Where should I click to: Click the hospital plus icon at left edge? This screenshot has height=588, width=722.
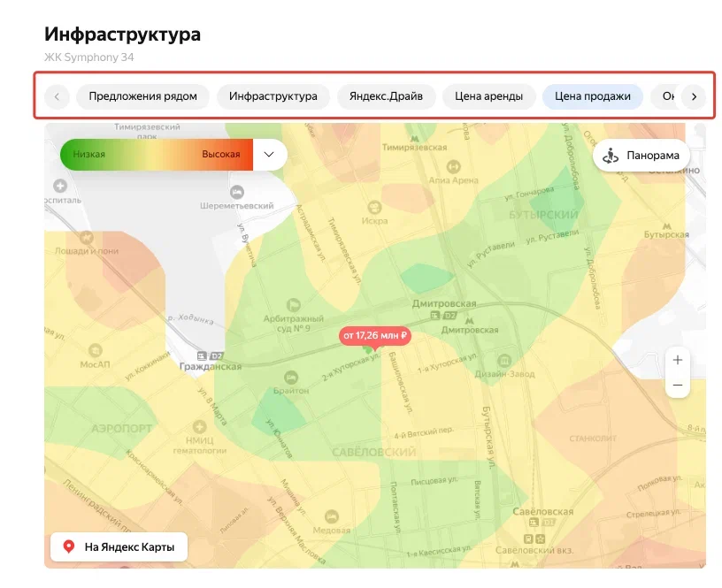click(x=60, y=186)
